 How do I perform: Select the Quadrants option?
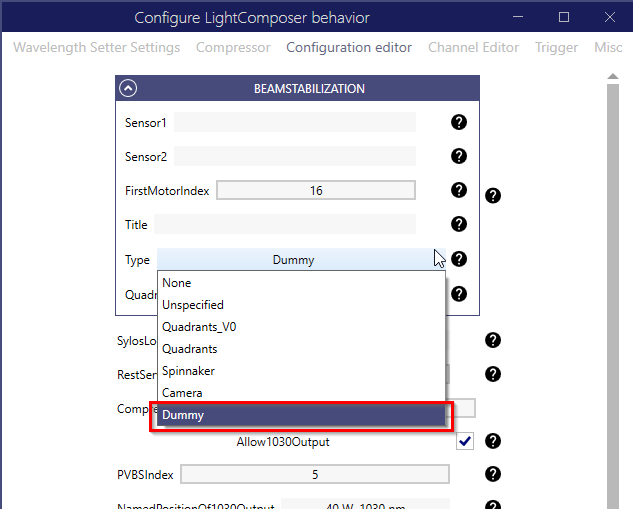pos(301,349)
